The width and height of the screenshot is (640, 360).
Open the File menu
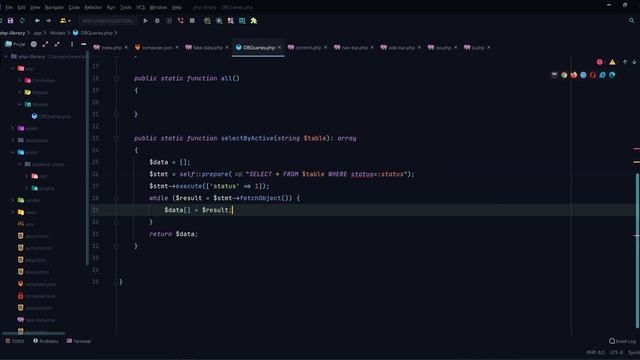pyautogui.click(x=9, y=7)
